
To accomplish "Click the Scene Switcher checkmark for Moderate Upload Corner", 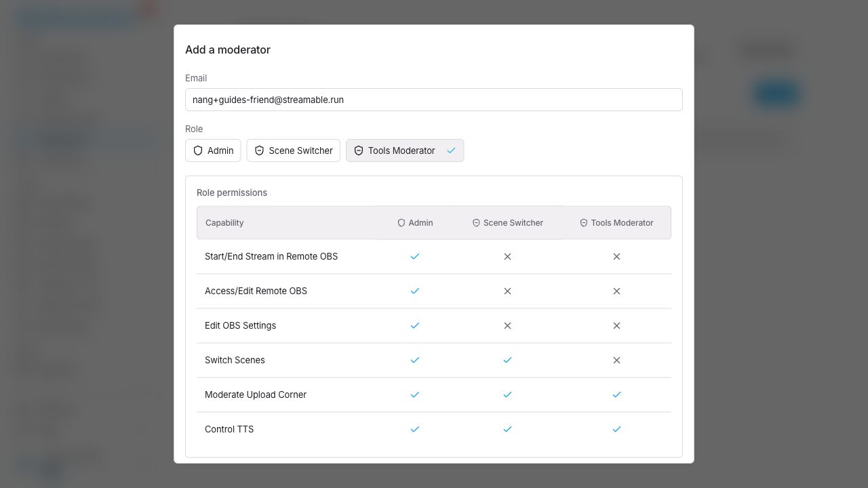I will tap(507, 395).
